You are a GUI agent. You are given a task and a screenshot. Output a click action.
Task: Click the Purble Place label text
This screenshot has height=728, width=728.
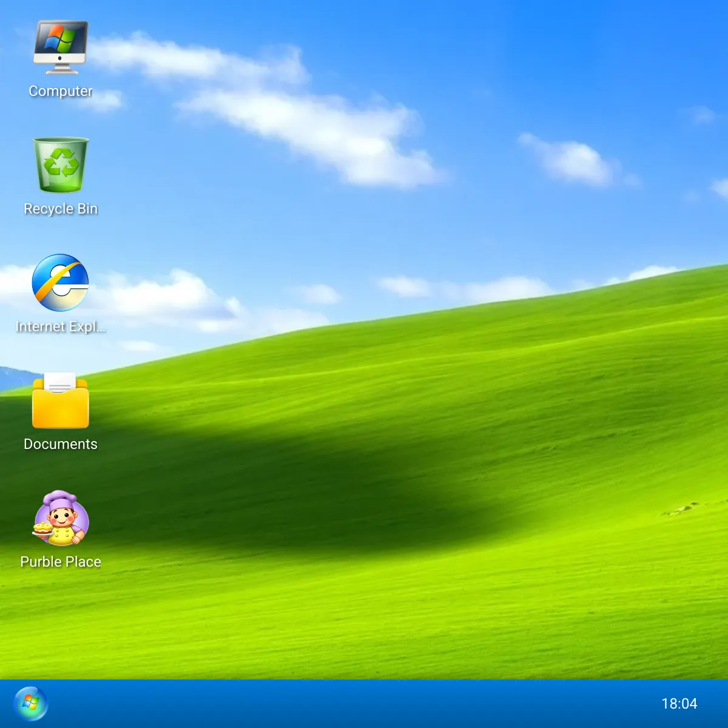pos(61,562)
